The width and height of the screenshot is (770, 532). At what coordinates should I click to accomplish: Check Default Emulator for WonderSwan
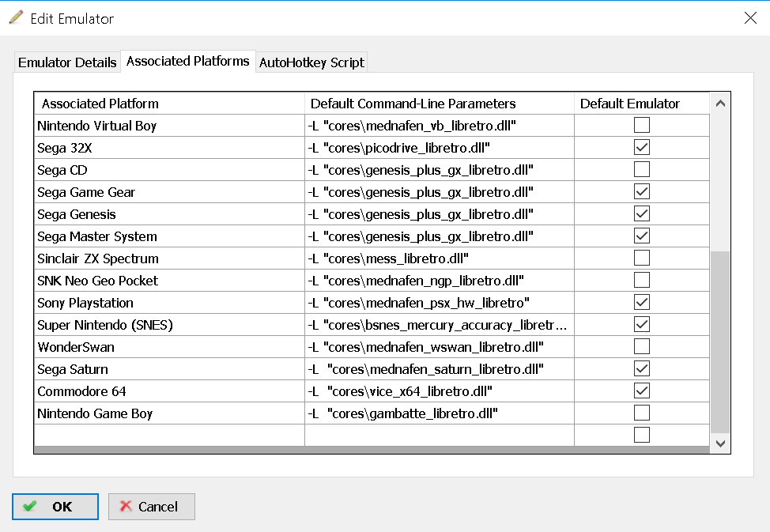coord(641,346)
